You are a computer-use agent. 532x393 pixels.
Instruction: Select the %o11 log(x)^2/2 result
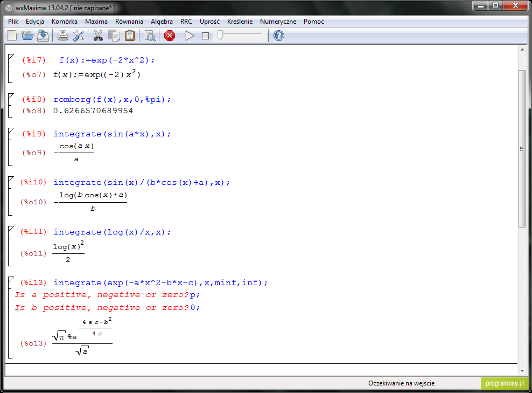68,252
